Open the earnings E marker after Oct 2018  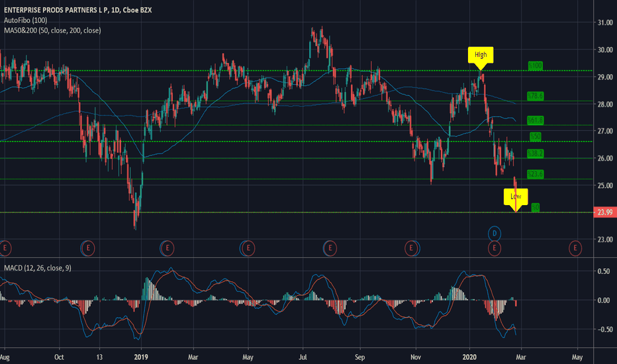tap(88, 248)
